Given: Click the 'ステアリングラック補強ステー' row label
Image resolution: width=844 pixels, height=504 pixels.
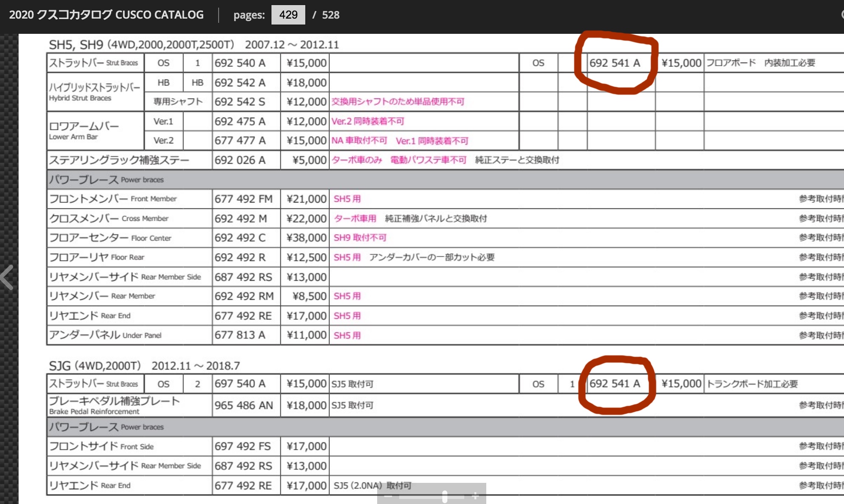Looking at the screenshot, I should [x=119, y=160].
